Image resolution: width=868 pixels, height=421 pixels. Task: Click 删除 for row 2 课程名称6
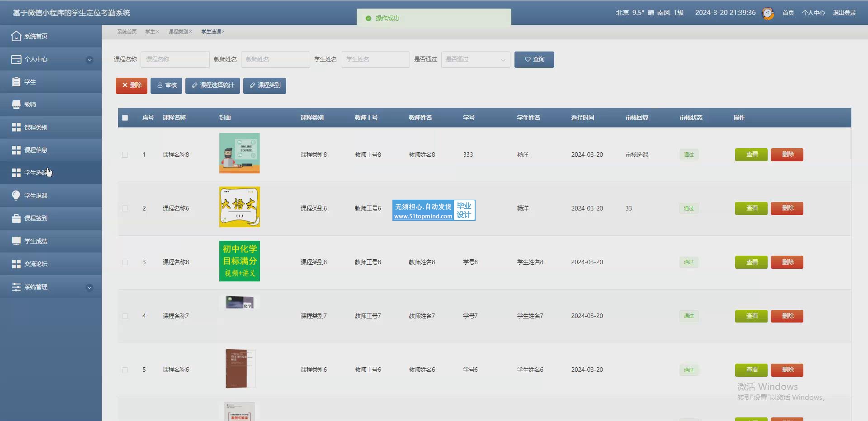(787, 208)
